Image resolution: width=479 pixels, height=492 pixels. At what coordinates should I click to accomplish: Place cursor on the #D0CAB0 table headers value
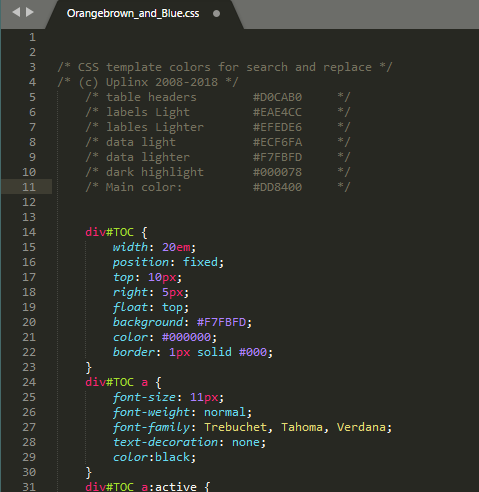point(277,97)
